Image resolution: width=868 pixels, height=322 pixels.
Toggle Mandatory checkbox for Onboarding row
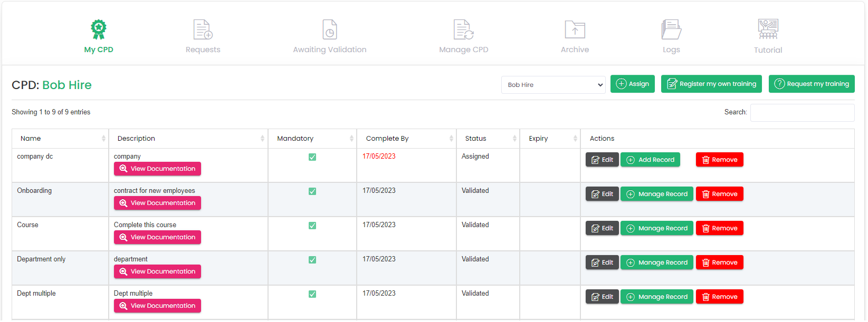click(x=312, y=191)
